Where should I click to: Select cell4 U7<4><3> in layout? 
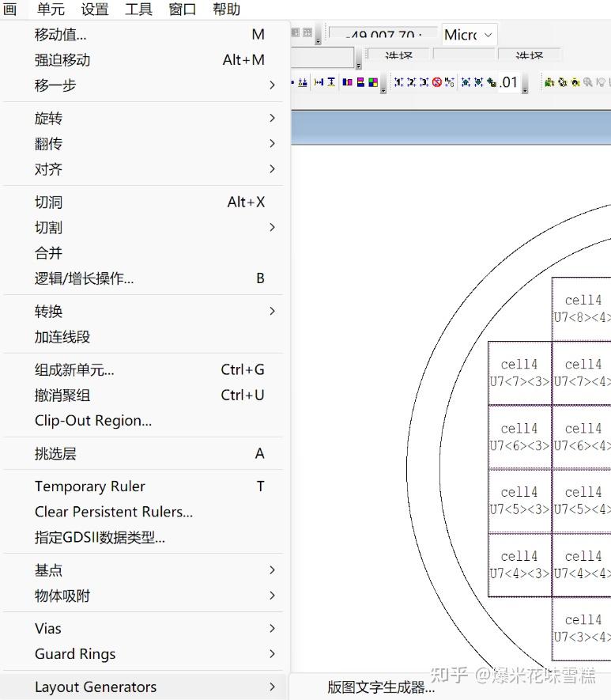tap(519, 565)
